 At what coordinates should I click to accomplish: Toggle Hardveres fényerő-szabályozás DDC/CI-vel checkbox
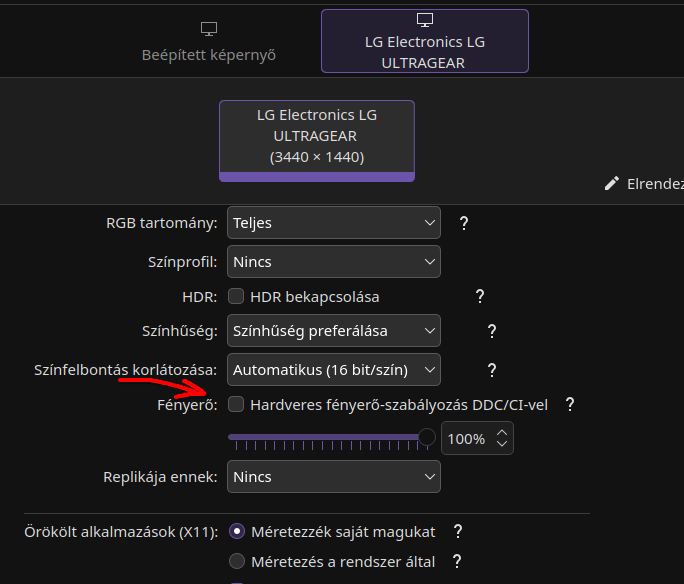pos(236,404)
